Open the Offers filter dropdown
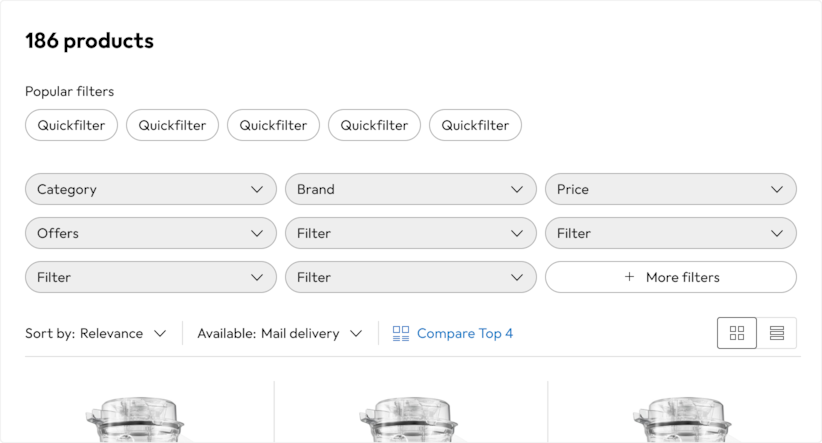Screen dimensions: 822x443 150,233
